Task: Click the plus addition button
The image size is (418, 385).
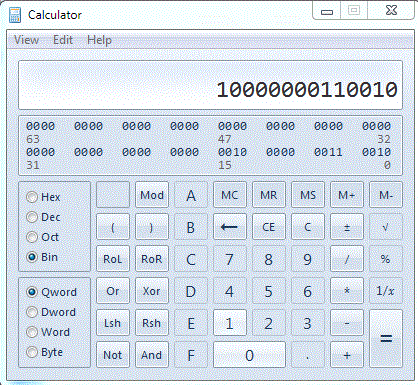Action: 347,355
